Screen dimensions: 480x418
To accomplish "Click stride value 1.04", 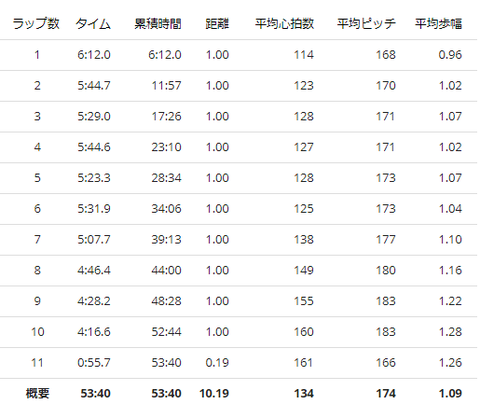I will pos(450,209).
